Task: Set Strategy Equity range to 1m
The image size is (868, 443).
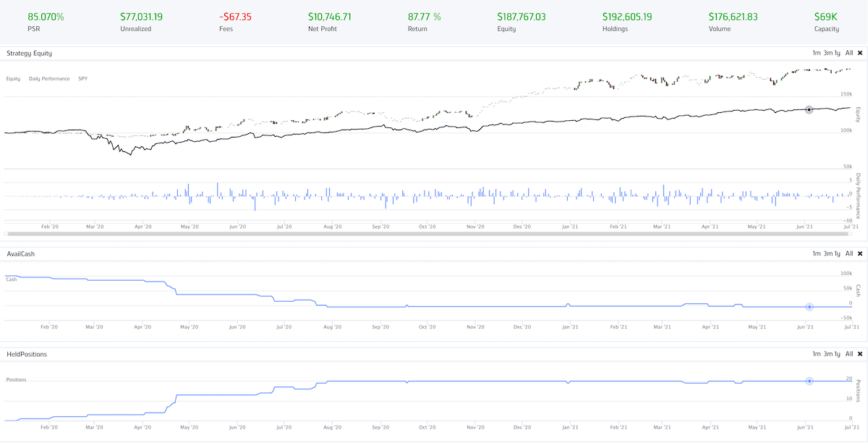Action: pyautogui.click(x=816, y=53)
